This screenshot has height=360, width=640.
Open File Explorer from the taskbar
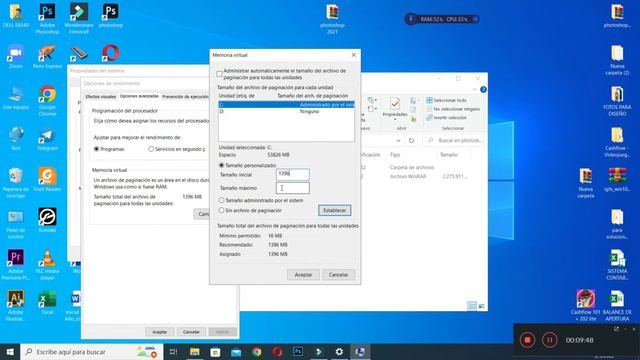[x=195, y=352]
